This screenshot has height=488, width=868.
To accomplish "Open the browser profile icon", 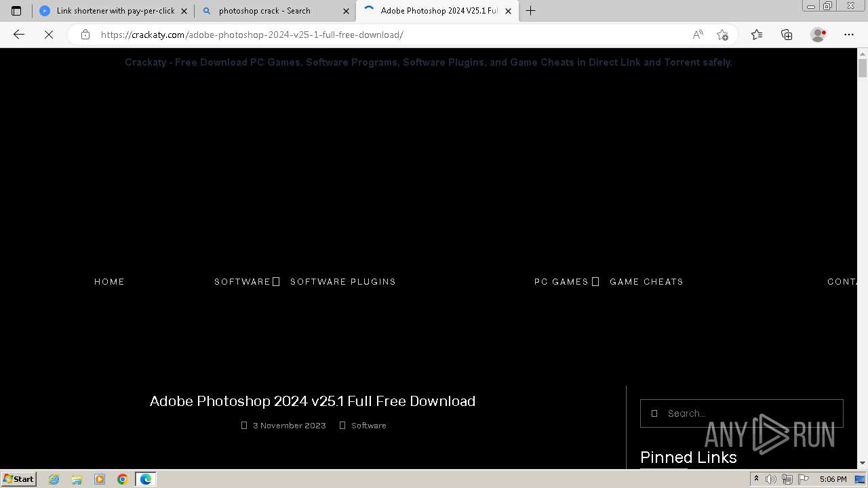I will pyautogui.click(x=818, y=35).
